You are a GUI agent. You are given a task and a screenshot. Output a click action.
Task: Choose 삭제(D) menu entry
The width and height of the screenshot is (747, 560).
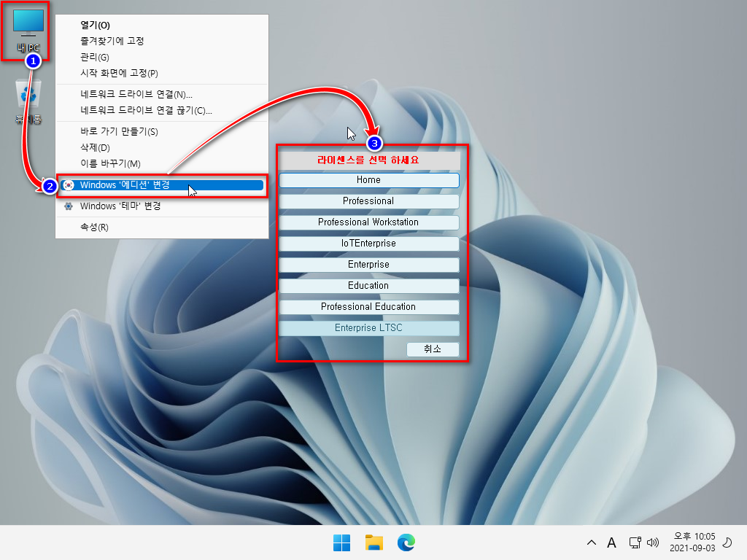point(162,147)
